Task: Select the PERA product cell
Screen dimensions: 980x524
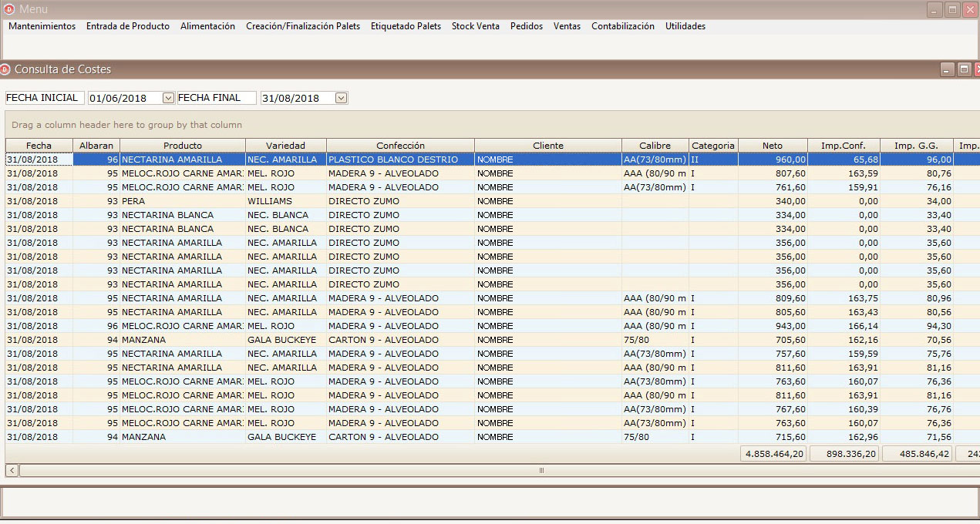Action: tap(183, 201)
